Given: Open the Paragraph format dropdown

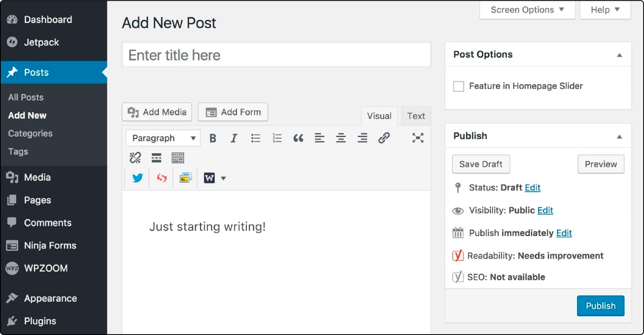Looking at the screenshot, I should tap(163, 138).
